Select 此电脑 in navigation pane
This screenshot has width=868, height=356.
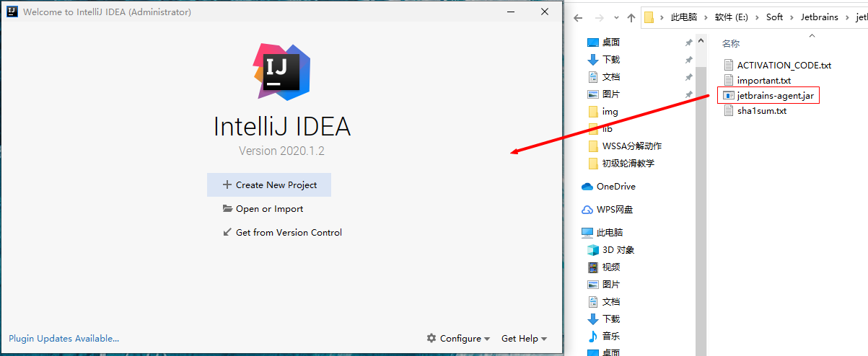click(609, 233)
